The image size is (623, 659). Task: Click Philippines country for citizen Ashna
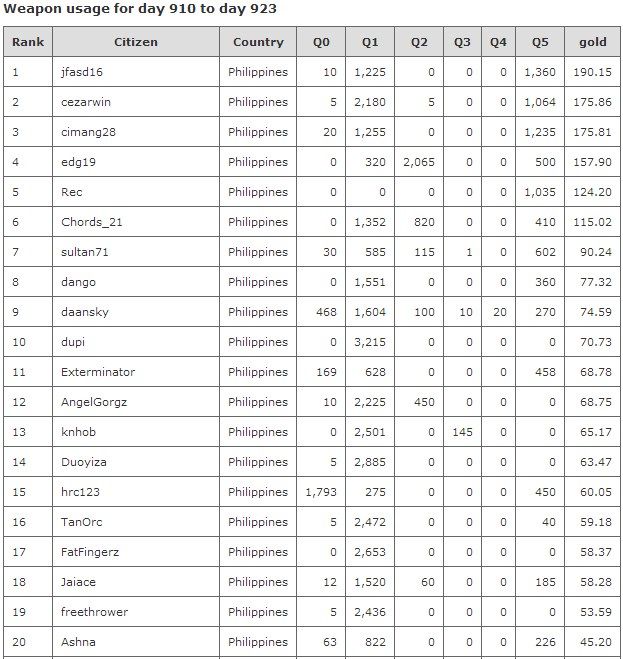(x=258, y=642)
